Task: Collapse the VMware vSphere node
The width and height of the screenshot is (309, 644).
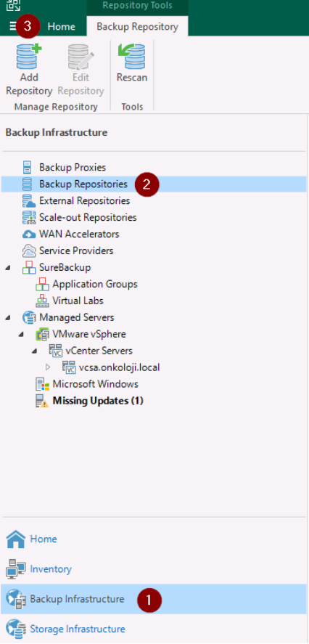Action: click(21, 334)
